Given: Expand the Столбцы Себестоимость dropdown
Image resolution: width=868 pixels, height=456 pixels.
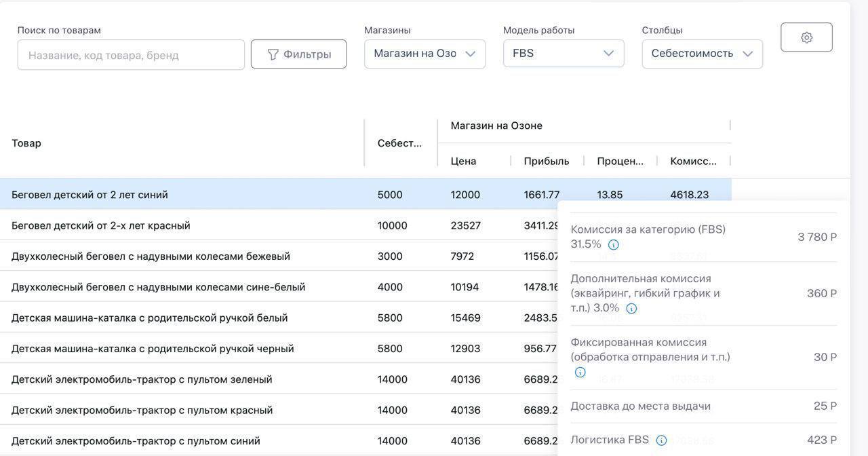Looking at the screenshot, I should point(702,54).
